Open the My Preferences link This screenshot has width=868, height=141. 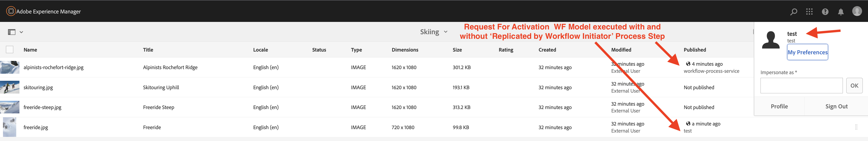[x=807, y=52]
